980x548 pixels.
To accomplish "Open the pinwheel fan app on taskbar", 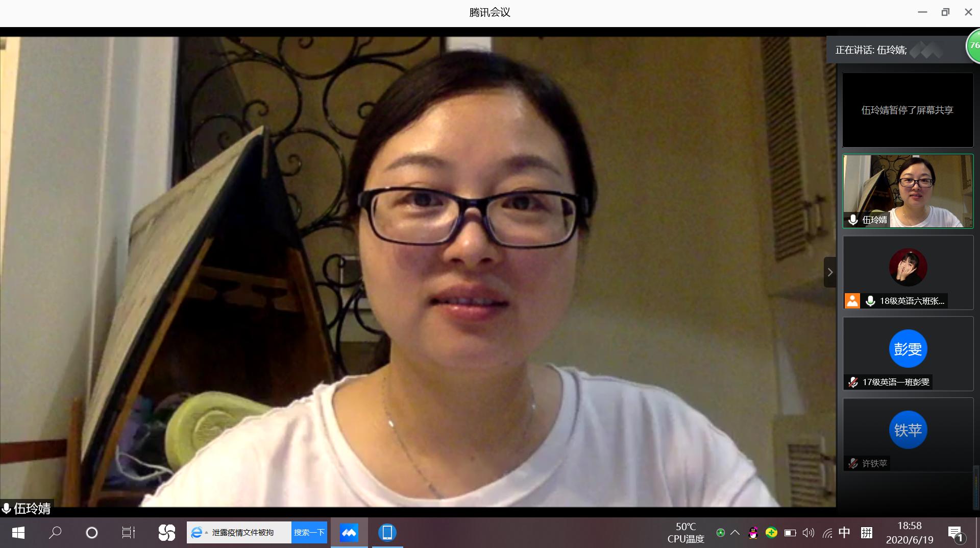I will [x=166, y=533].
